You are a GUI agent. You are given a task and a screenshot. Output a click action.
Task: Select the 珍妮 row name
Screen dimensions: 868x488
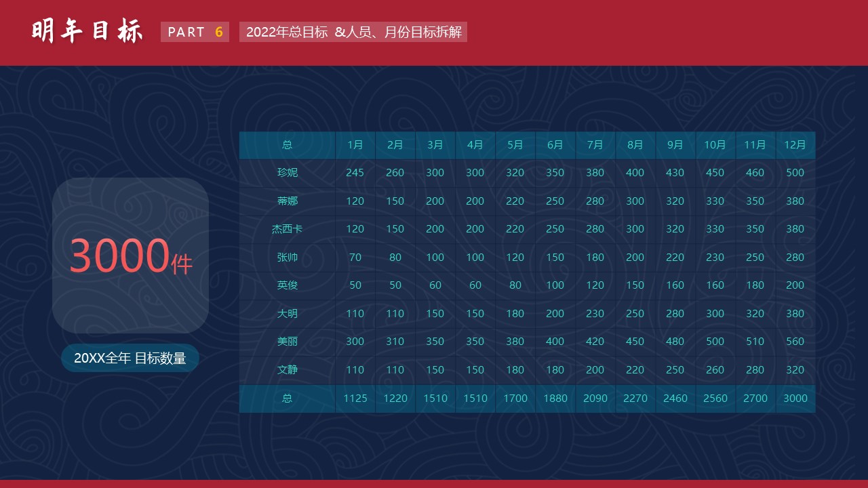(288, 172)
